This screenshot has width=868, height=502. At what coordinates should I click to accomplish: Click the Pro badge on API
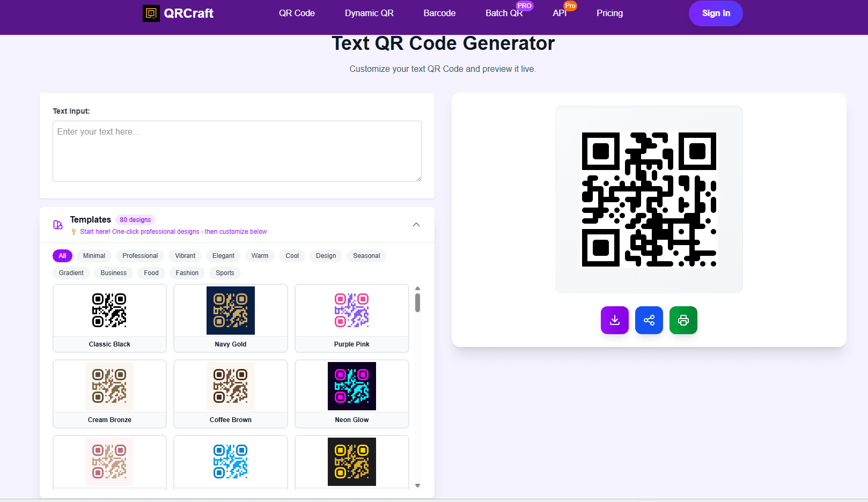click(x=570, y=6)
